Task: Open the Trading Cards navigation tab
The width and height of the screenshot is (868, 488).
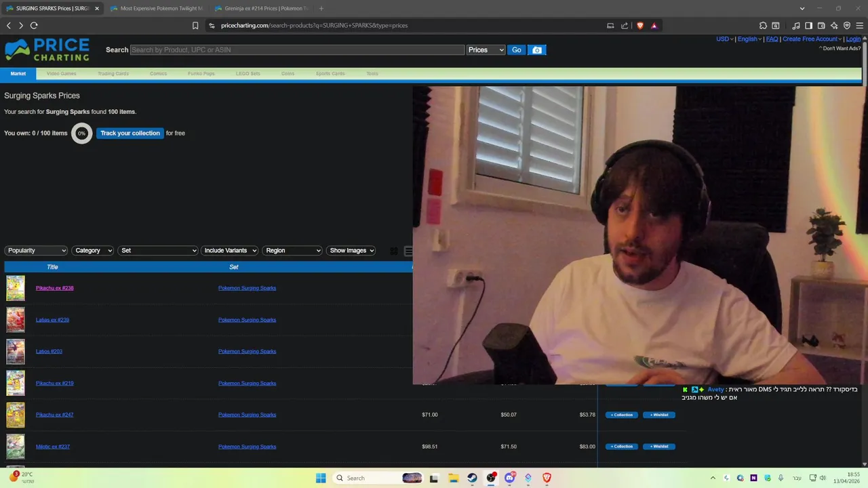Action: 113,73
